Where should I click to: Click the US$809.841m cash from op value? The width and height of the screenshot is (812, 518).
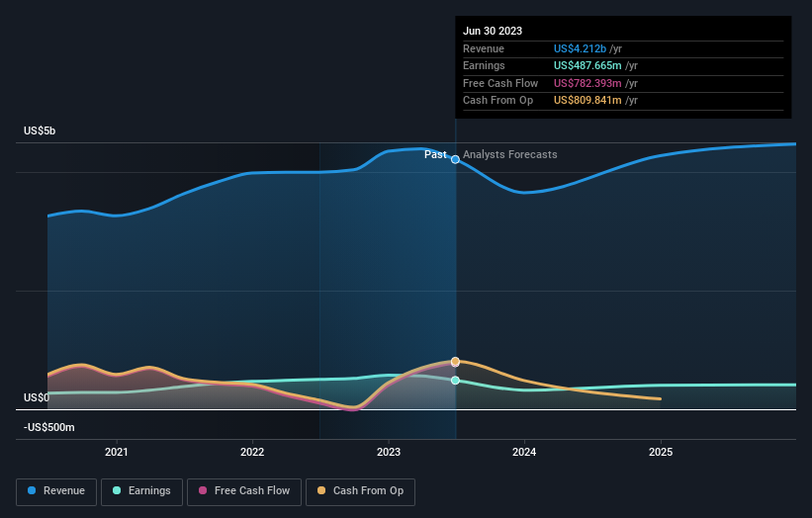(x=587, y=101)
